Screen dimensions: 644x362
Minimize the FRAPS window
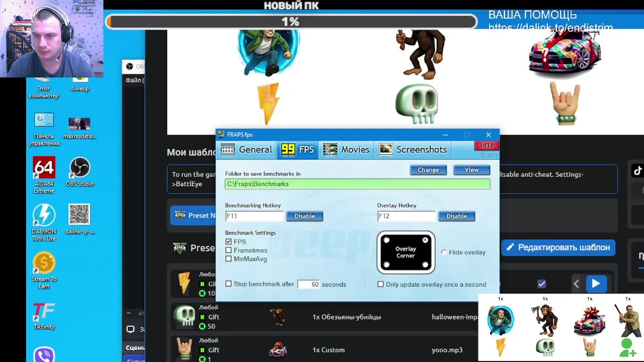click(x=445, y=135)
